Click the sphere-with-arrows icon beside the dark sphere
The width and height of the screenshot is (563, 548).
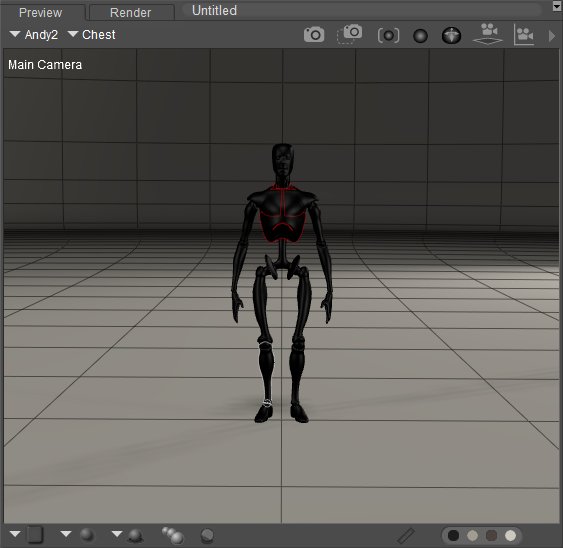pyautogui.click(x=451, y=36)
